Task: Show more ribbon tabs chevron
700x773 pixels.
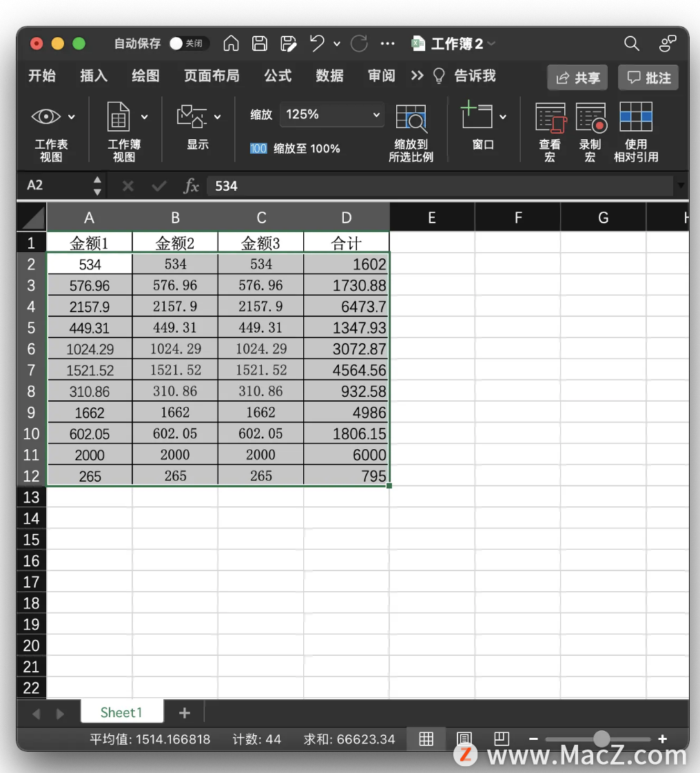Action: [x=417, y=75]
